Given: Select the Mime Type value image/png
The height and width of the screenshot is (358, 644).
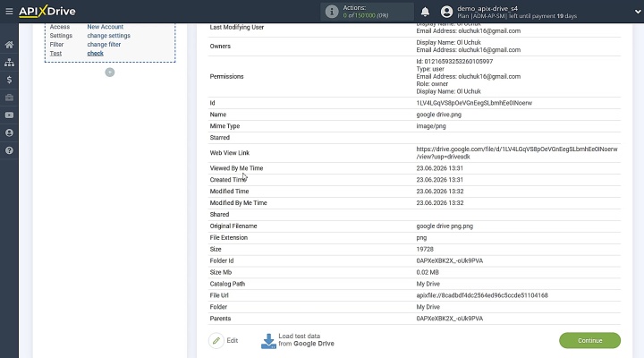Looking at the screenshot, I should tap(431, 126).
